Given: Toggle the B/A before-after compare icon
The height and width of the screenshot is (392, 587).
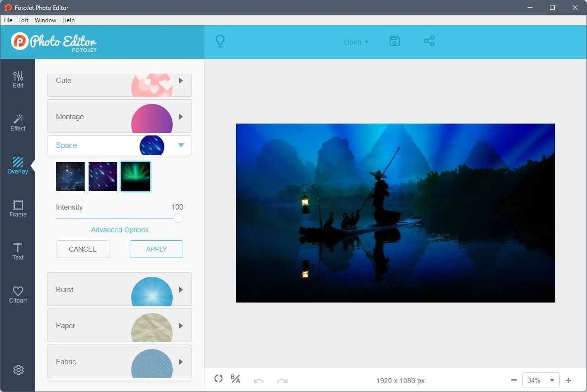Looking at the screenshot, I should point(236,379).
